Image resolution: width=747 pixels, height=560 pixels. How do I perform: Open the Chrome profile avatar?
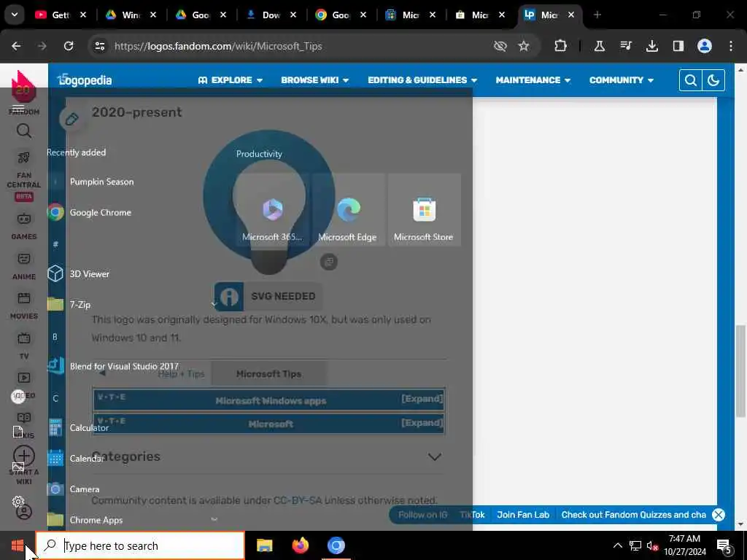click(705, 46)
